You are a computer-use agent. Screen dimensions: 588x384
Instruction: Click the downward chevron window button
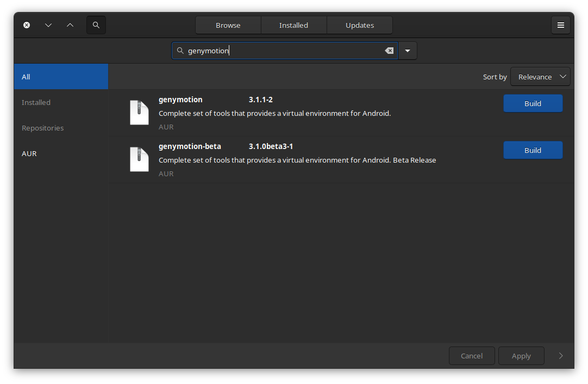(x=48, y=25)
